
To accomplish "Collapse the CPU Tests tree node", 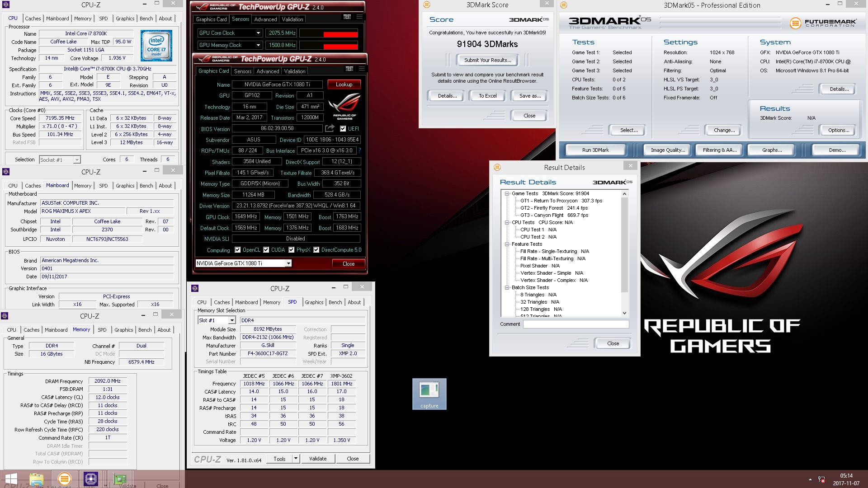I will click(x=507, y=222).
